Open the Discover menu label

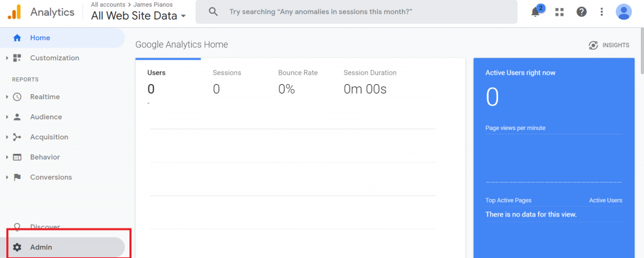tap(45, 227)
